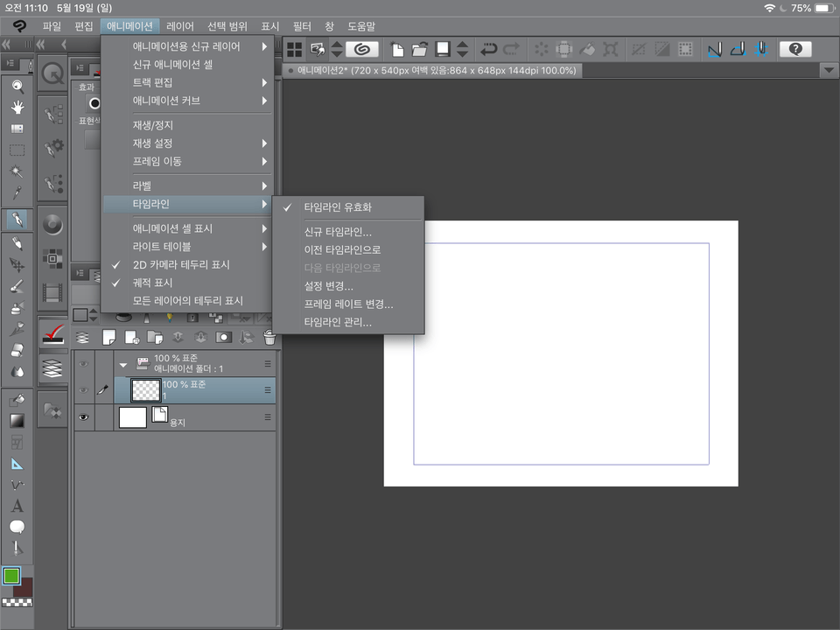Choose 신규 타임라인... from submenu
This screenshot has width=840, height=630.
click(338, 232)
